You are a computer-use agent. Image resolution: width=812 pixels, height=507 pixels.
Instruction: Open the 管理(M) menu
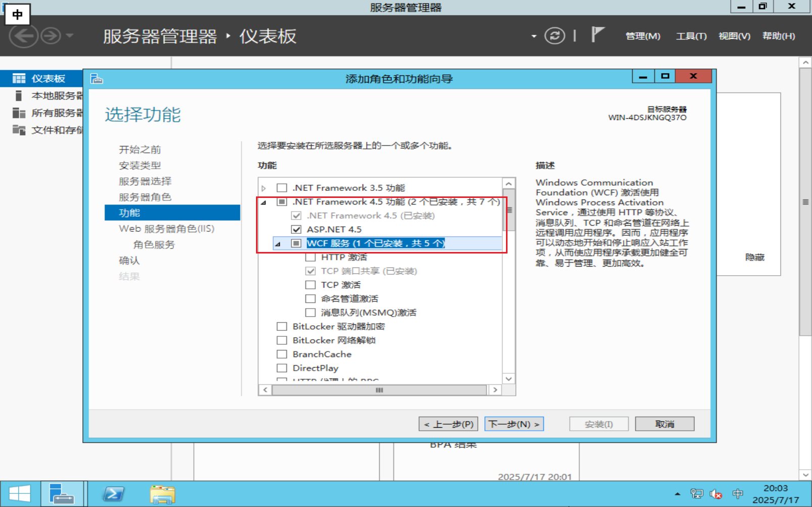(x=642, y=36)
